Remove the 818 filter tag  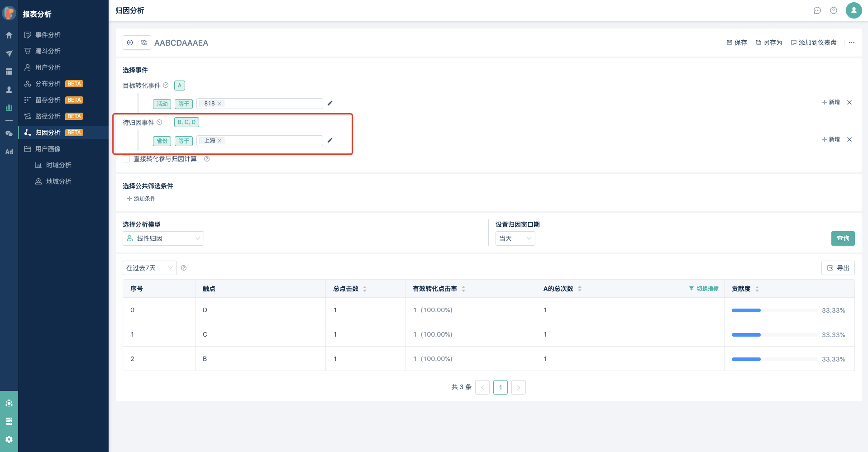(x=219, y=104)
